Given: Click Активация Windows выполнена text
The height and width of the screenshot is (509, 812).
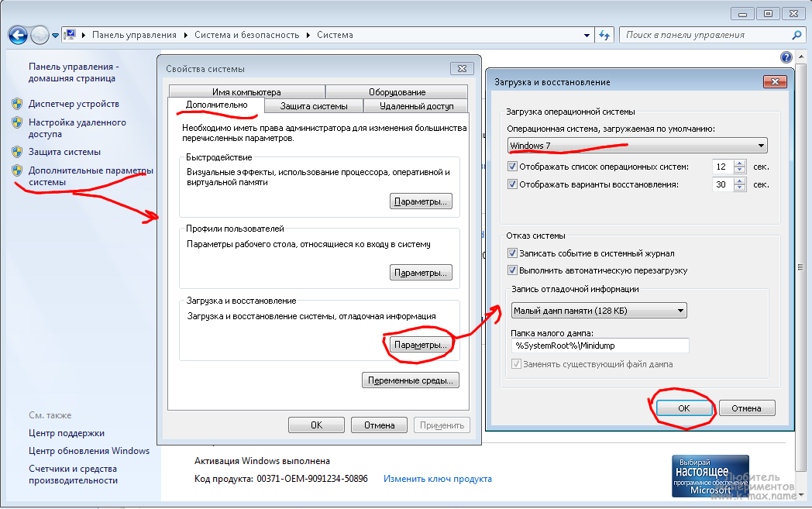Looking at the screenshot, I should pos(262,461).
